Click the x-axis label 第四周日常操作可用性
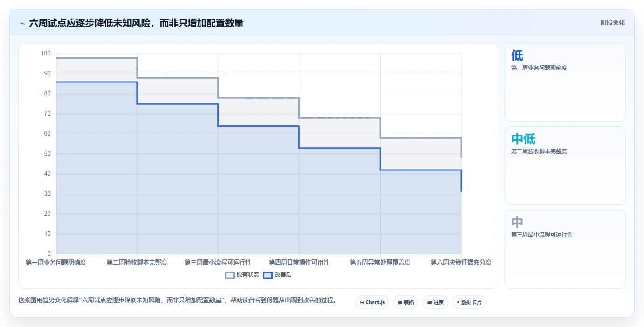The width and height of the screenshot is (644, 327). coord(299,262)
